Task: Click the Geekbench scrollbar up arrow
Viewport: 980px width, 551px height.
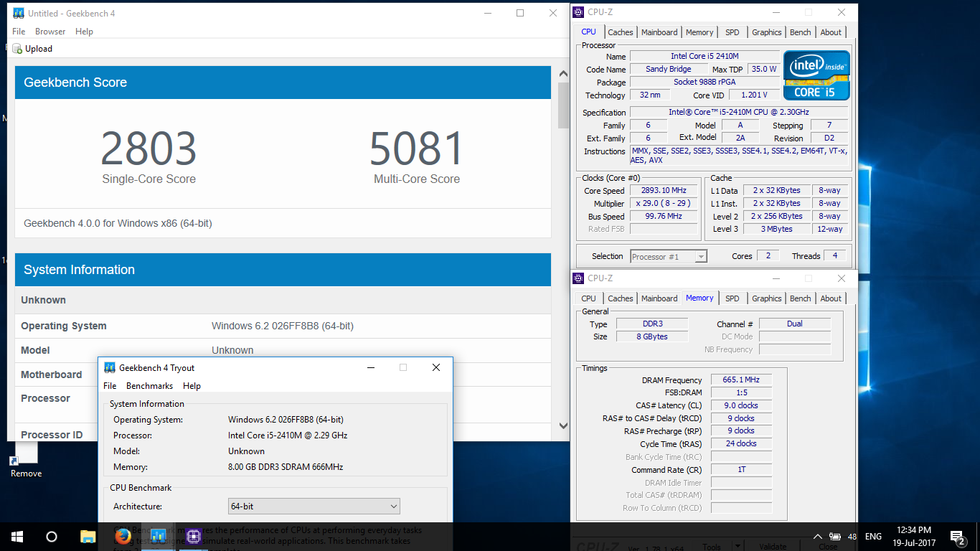Action: pyautogui.click(x=563, y=73)
